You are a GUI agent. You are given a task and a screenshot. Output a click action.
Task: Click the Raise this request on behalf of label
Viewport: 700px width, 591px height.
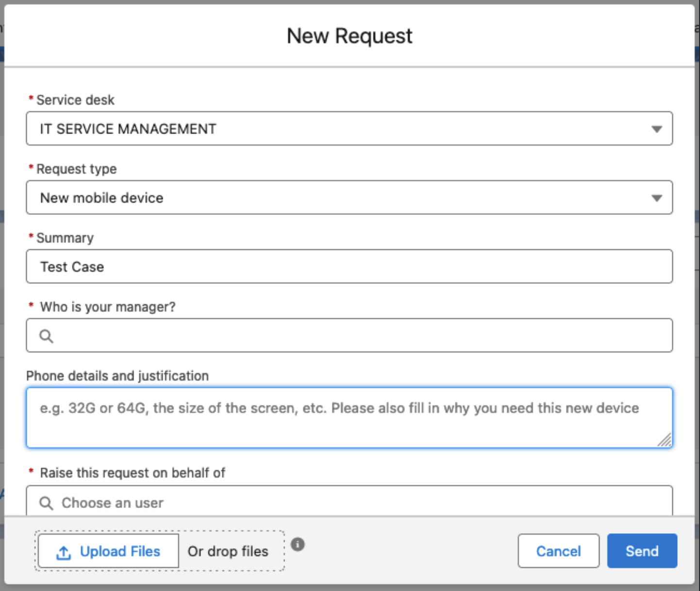[133, 473]
